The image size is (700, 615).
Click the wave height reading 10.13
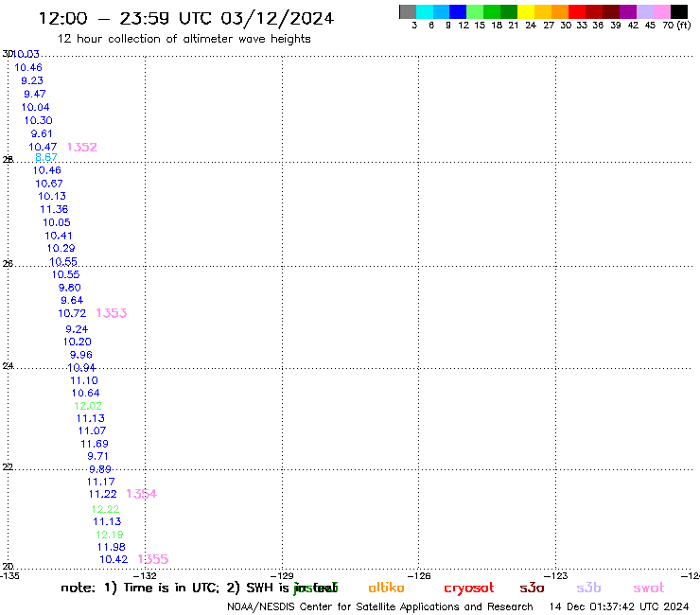[52, 196]
